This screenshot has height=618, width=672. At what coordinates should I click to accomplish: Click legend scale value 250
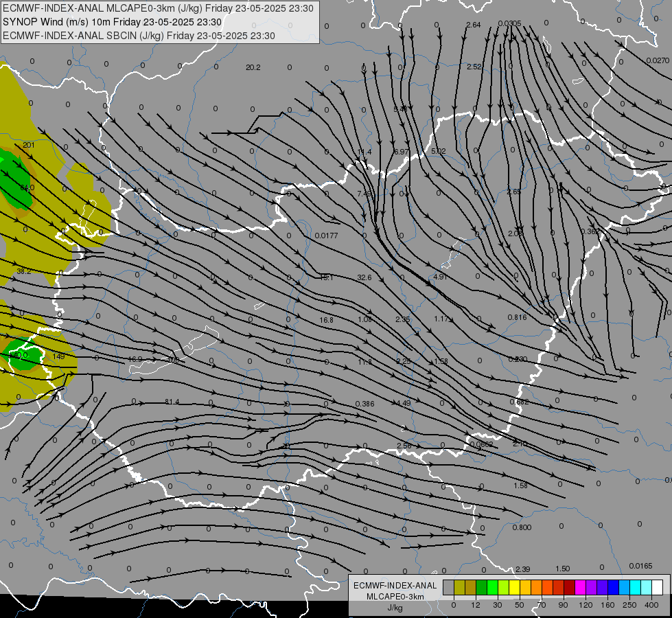pyautogui.click(x=629, y=605)
